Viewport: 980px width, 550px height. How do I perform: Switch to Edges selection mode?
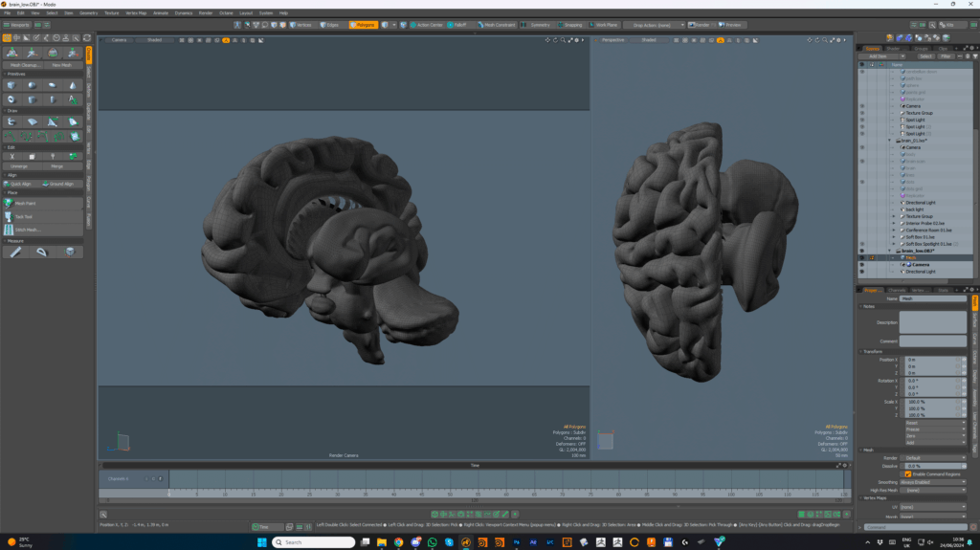(330, 25)
